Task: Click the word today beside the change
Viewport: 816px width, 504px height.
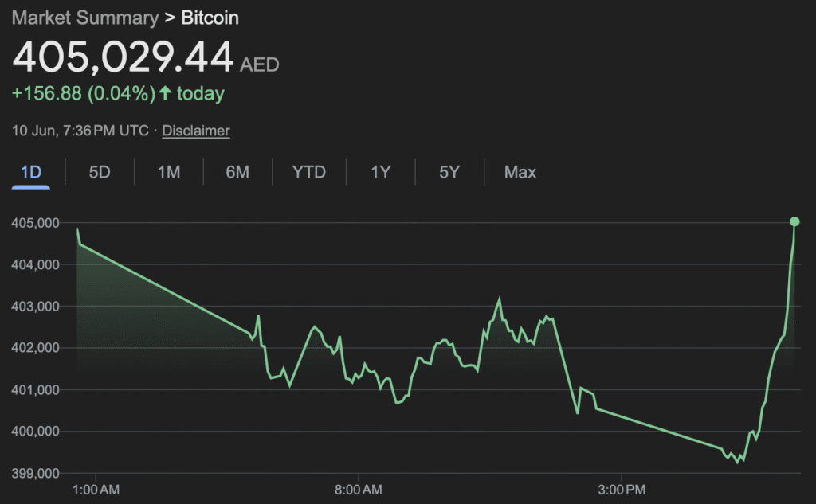Action: click(x=201, y=94)
